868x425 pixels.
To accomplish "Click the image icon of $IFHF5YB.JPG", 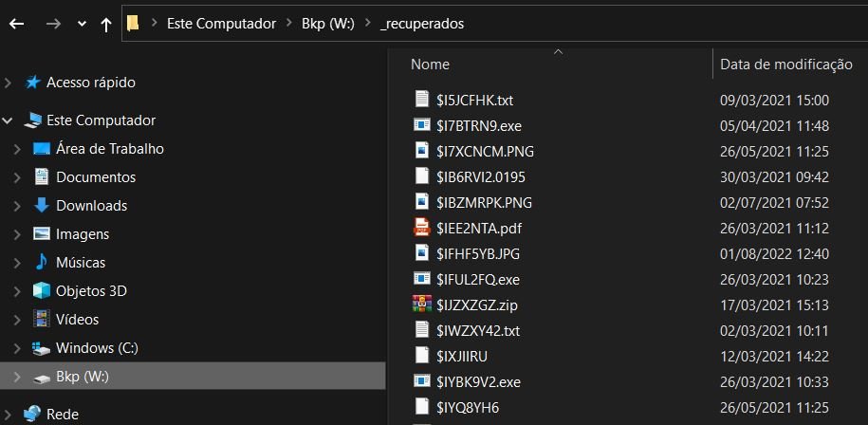I will point(422,253).
